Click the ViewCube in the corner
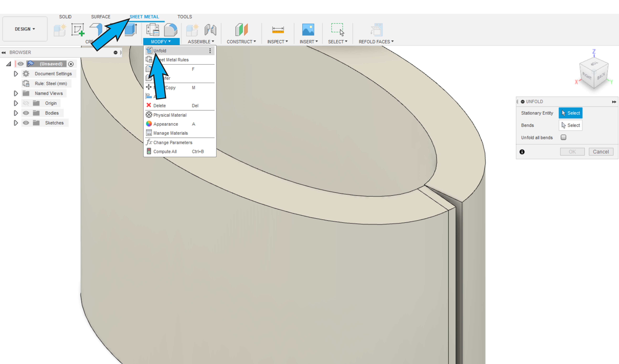619x364 pixels. click(x=594, y=72)
